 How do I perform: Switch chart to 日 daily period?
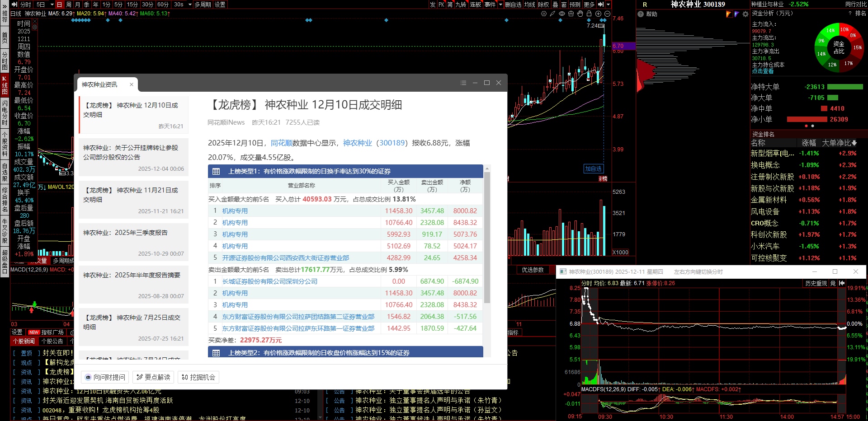point(59,4)
